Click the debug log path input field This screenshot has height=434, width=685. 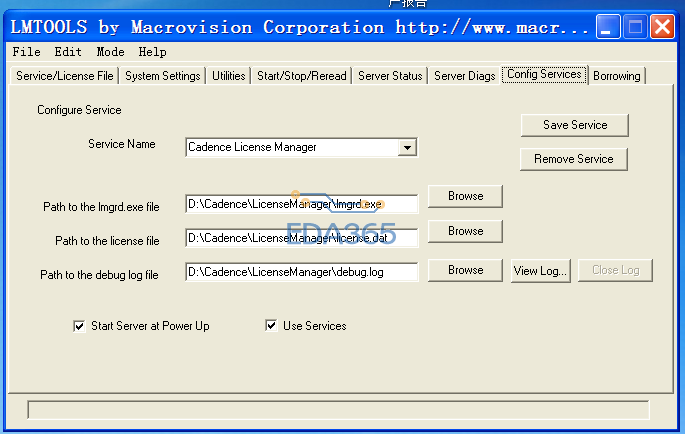tap(301, 272)
